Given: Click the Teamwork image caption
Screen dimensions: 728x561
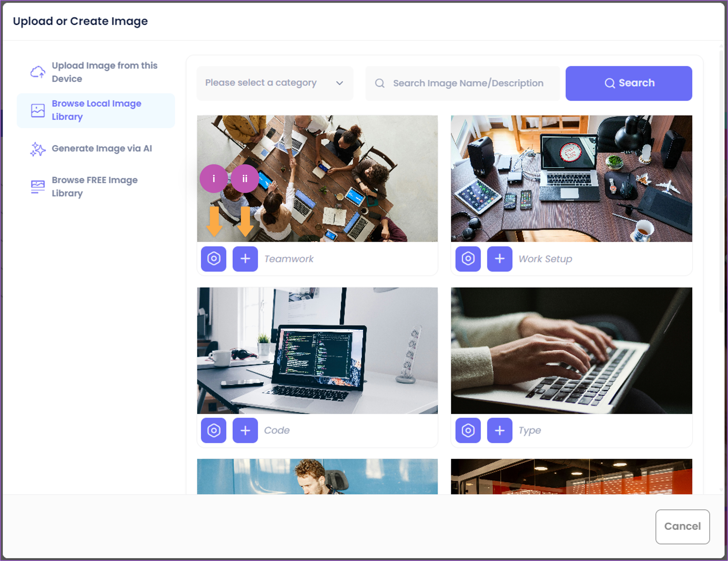Looking at the screenshot, I should pyautogui.click(x=289, y=259).
